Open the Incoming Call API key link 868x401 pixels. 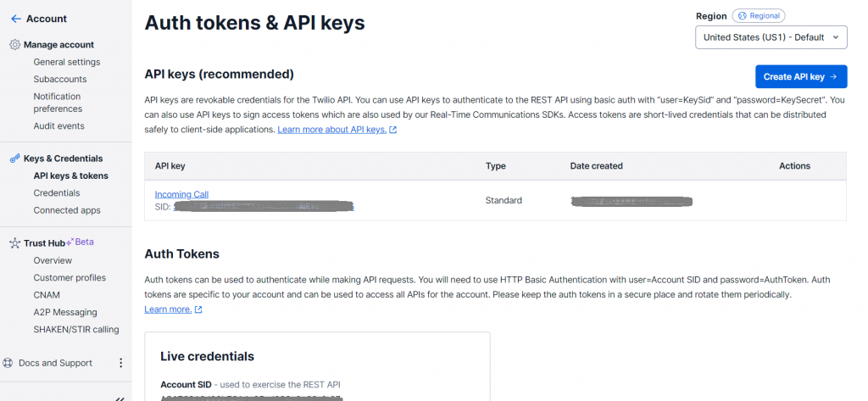[x=181, y=194]
